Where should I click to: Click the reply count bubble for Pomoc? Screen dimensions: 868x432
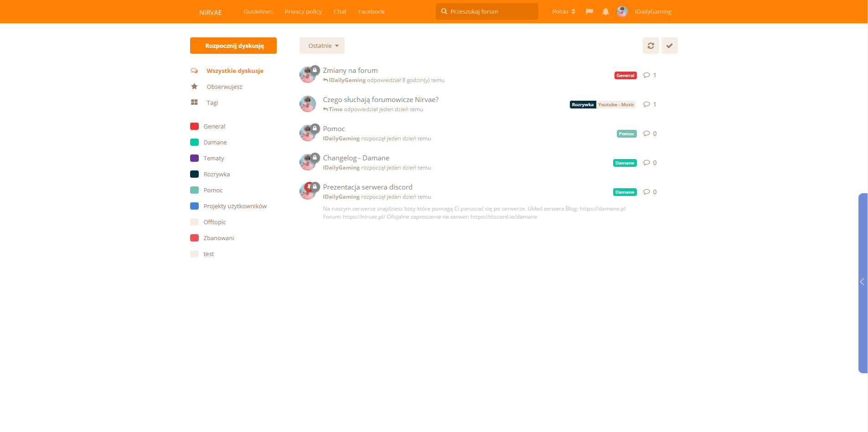coord(650,134)
